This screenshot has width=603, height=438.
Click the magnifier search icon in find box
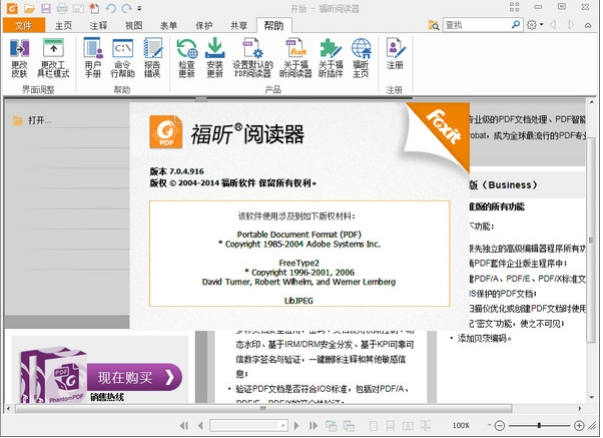coord(515,25)
